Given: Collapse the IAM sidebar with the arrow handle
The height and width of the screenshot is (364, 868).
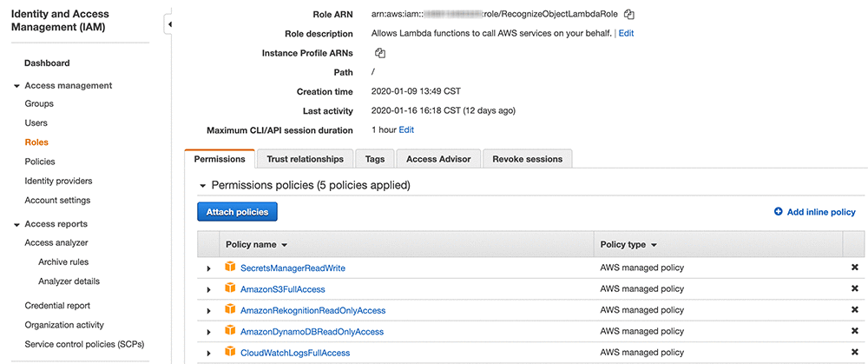Looking at the screenshot, I should pyautogui.click(x=169, y=24).
